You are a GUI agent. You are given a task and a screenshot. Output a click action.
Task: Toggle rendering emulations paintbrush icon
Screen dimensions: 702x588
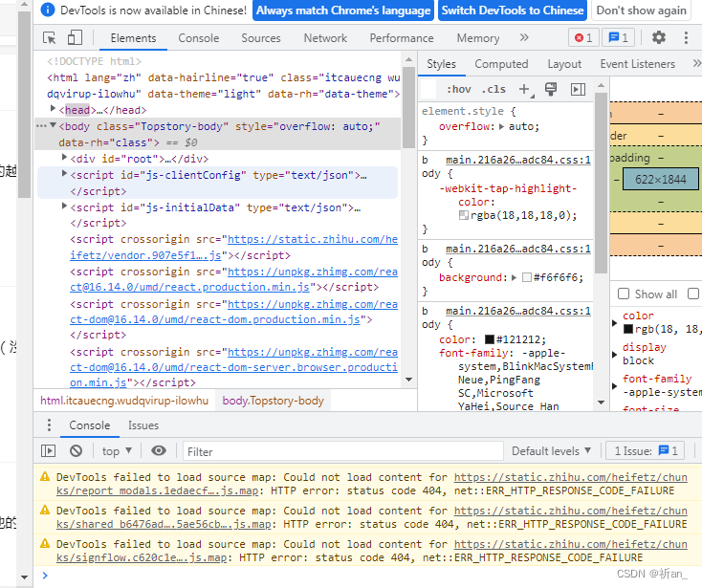(x=551, y=89)
